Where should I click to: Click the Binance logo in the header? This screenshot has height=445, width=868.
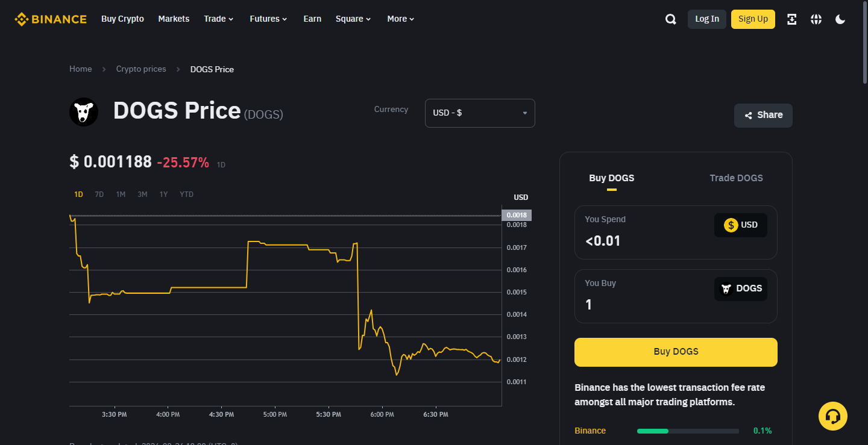[51, 19]
